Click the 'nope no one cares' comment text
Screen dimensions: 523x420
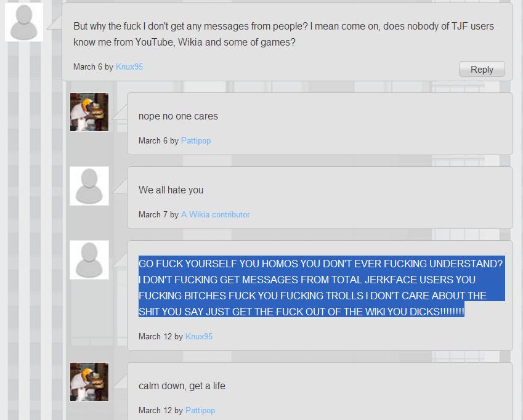(178, 116)
